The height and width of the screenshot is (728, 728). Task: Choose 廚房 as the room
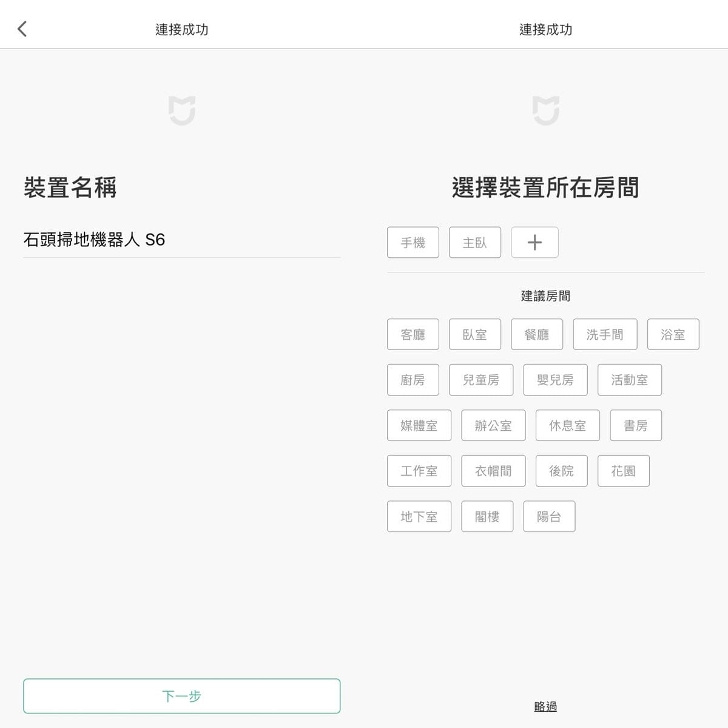(x=413, y=380)
